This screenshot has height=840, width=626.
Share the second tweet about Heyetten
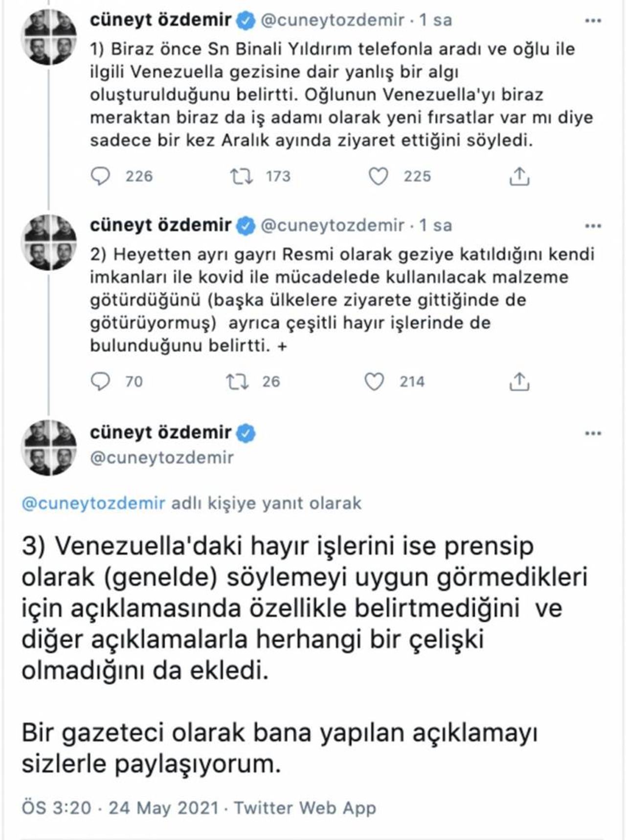click(x=519, y=382)
